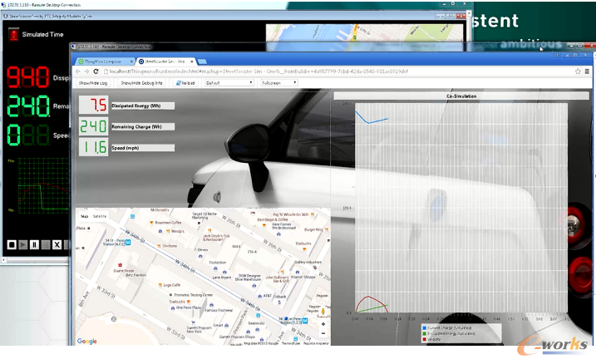The image size is (596, 364).
Task: Zoom out on the Google map
Action: point(323,333)
